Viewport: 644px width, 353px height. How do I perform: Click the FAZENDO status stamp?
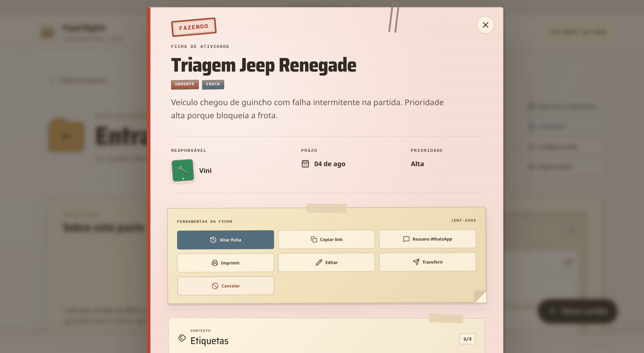194,27
